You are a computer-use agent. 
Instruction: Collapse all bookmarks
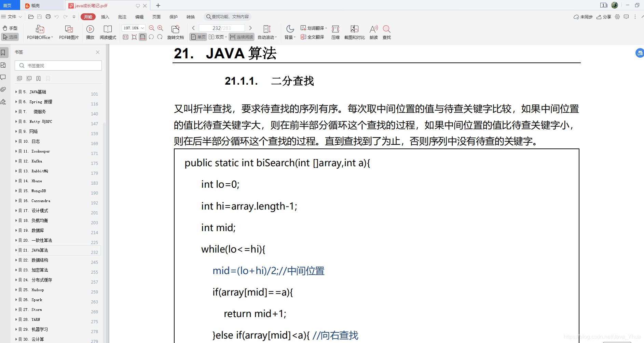tap(29, 78)
